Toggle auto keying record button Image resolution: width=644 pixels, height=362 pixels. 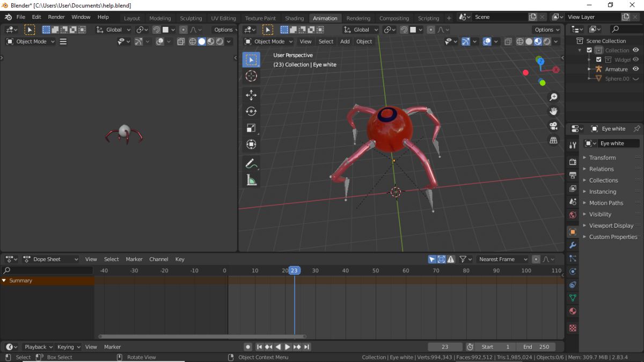click(248, 347)
